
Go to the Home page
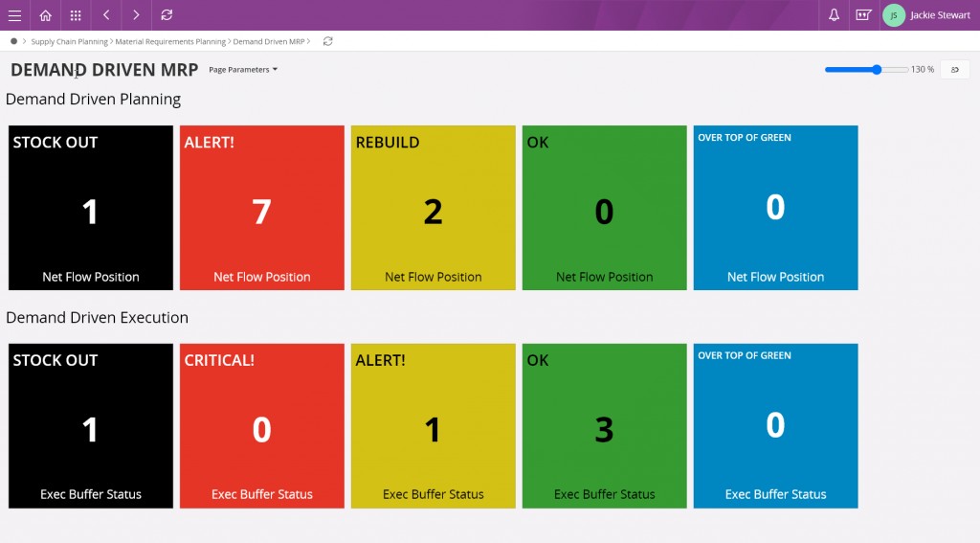45,15
